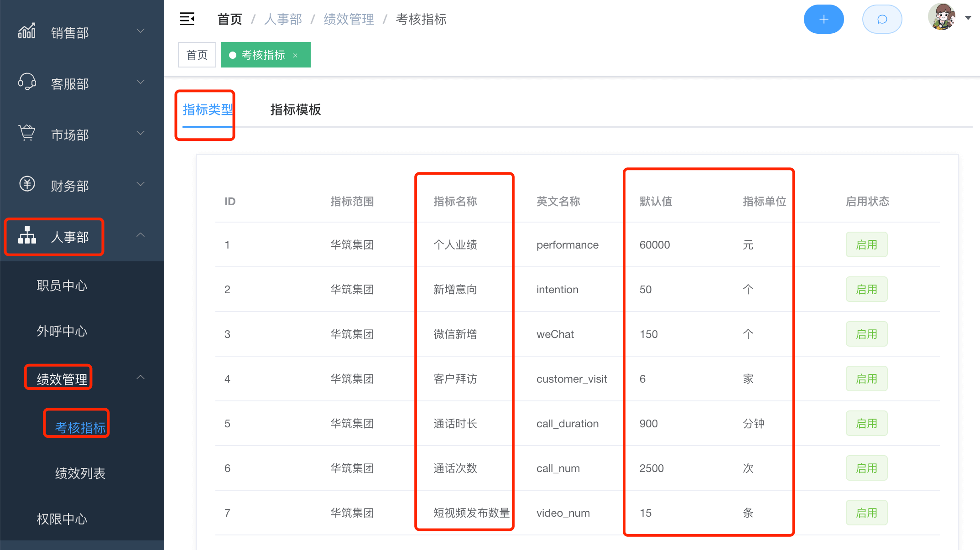Select the 首页 page tab
Image resolution: width=980 pixels, height=550 pixels.
click(197, 55)
